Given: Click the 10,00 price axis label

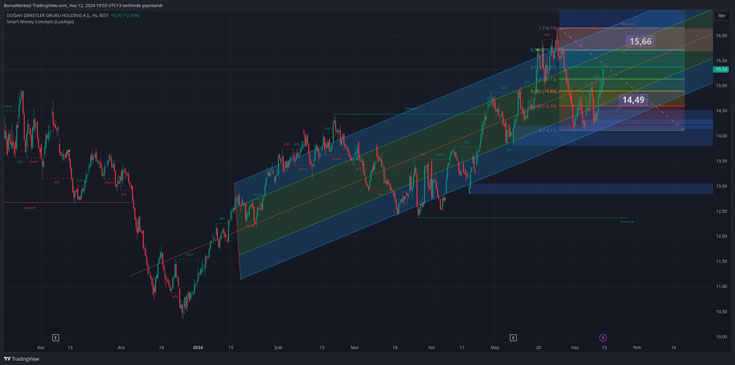Looking at the screenshot, I should [722, 336].
